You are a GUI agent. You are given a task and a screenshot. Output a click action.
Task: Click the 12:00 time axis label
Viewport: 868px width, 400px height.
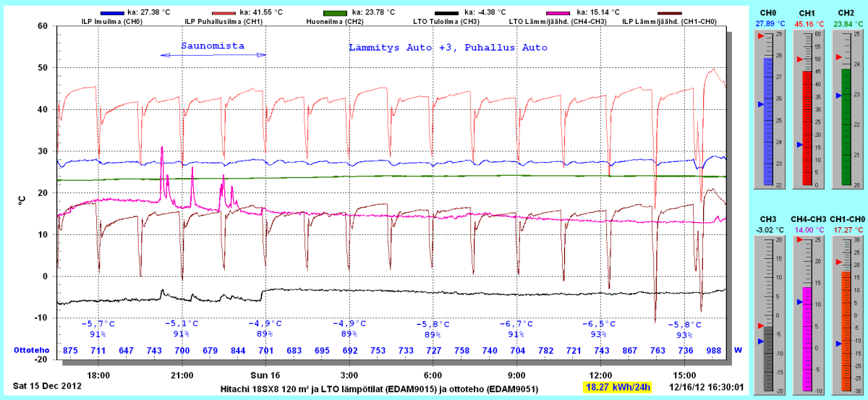pyautogui.click(x=601, y=375)
